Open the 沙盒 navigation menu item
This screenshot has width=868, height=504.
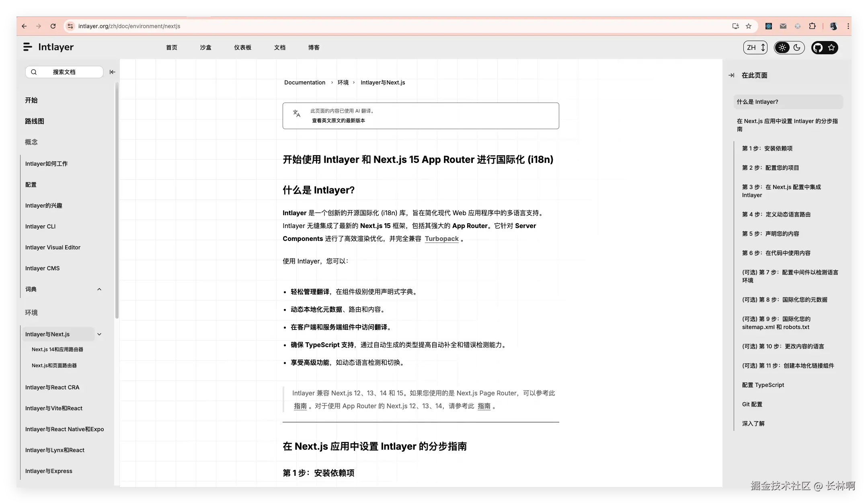click(x=205, y=47)
